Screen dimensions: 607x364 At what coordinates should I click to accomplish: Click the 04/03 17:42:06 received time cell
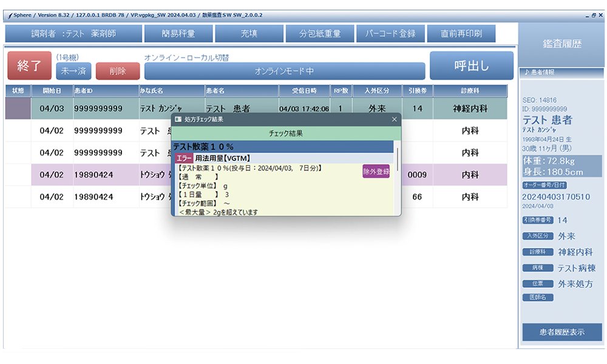point(304,109)
